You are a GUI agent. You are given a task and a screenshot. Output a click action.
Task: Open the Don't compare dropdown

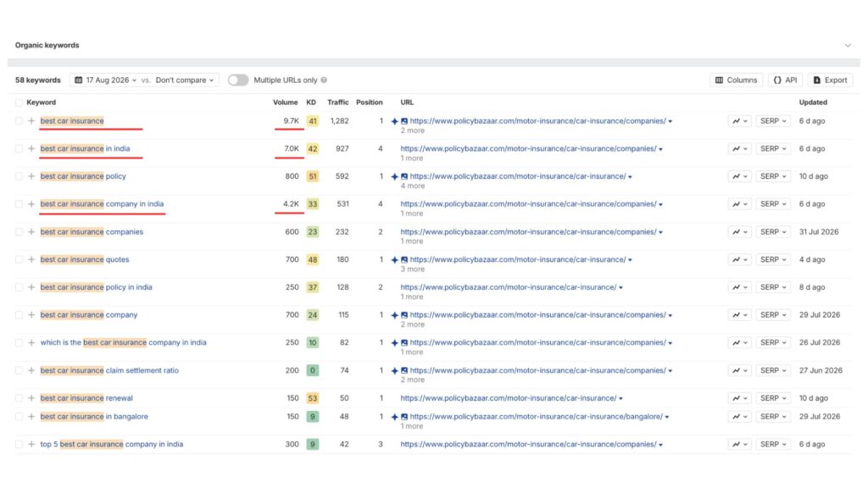[x=184, y=80]
